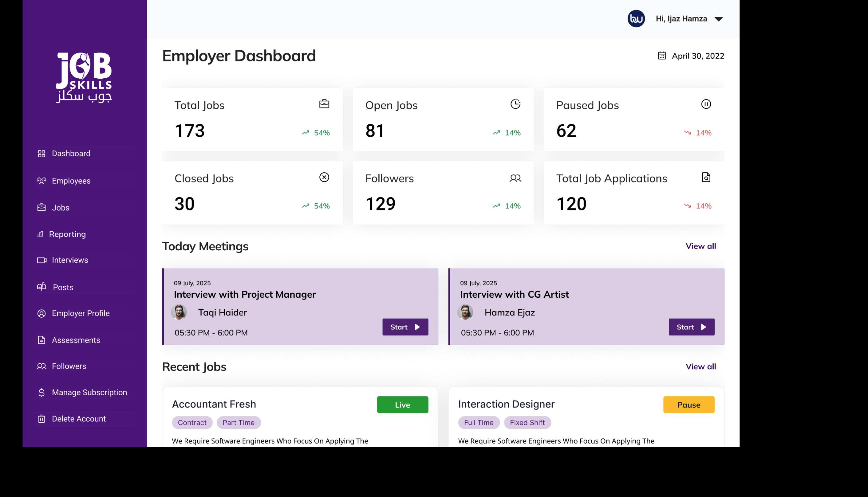This screenshot has width=868, height=497.
Task: Expand the Hi, Ijaz Hamza dropdown arrow
Action: tap(718, 19)
